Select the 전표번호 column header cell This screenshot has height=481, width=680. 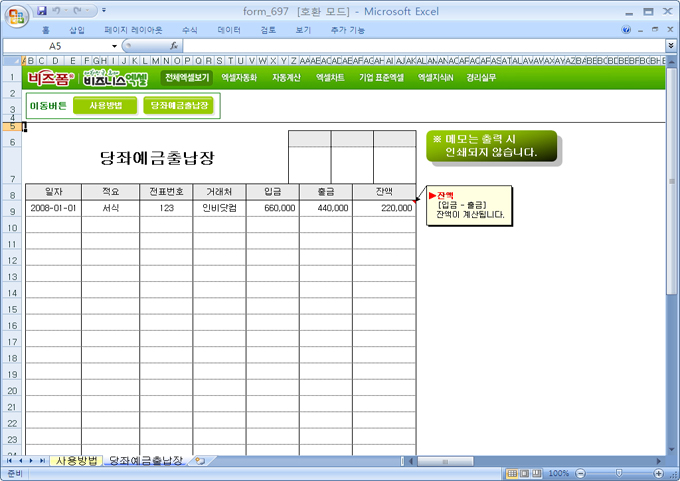click(x=166, y=192)
